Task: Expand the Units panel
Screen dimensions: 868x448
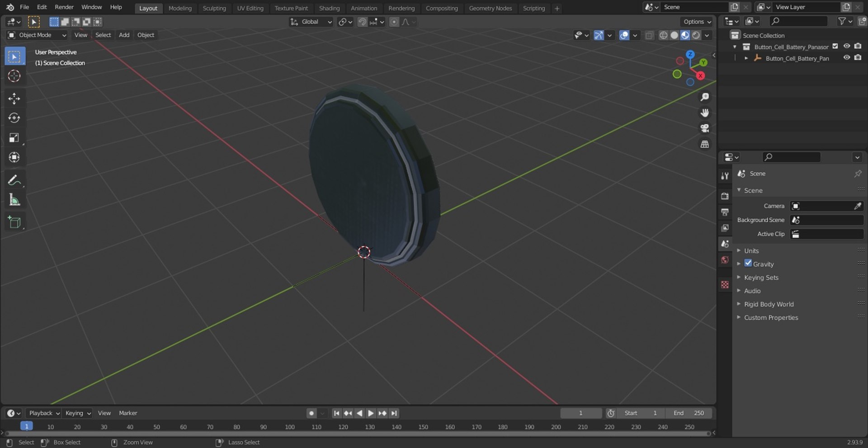Action: (751, 251)
